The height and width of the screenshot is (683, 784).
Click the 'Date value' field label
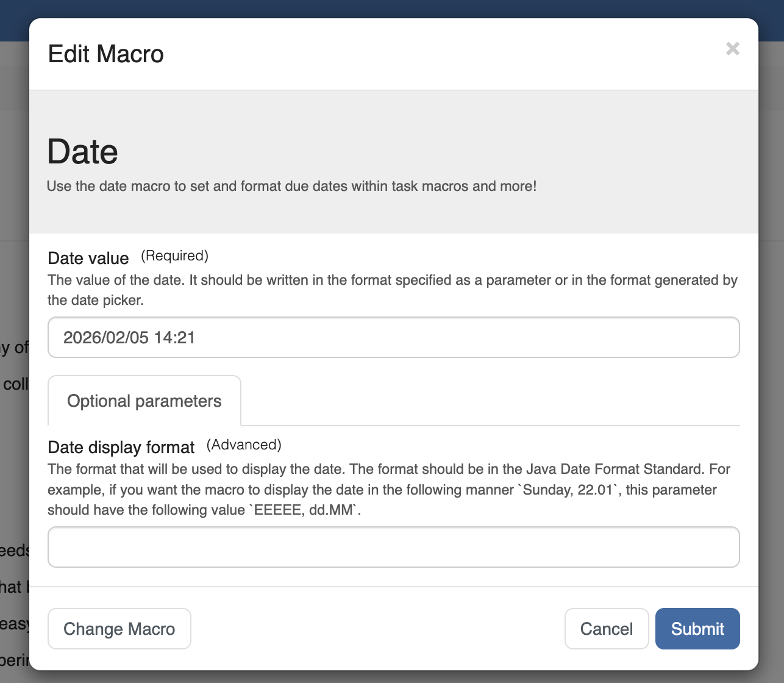tap(88, 258)
